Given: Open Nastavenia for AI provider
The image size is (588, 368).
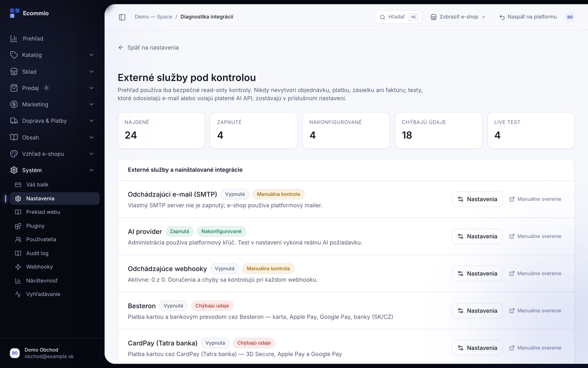Looking at the screenshot, I should (477, 236).
